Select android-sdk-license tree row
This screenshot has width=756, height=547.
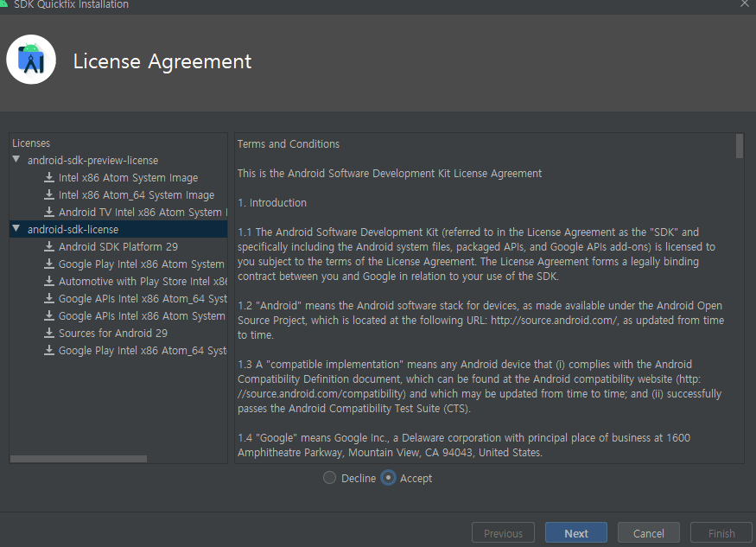coord(118,229)
